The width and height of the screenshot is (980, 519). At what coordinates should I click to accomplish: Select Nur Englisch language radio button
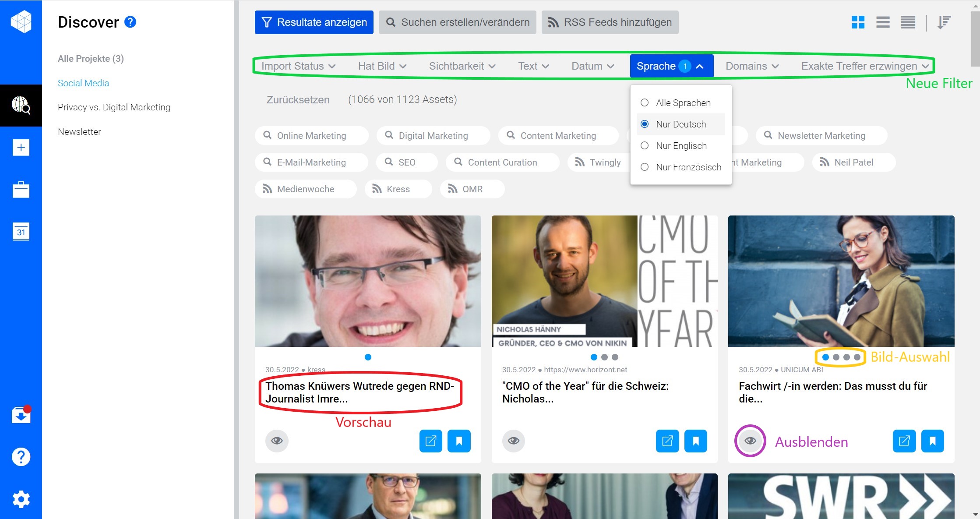[645, 146]
